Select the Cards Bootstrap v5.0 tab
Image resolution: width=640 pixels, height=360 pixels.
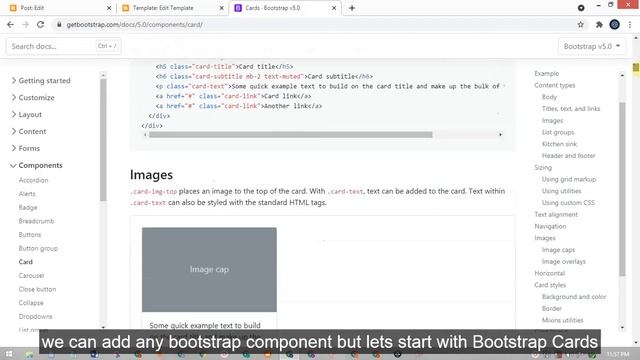[x=285, y=8]
